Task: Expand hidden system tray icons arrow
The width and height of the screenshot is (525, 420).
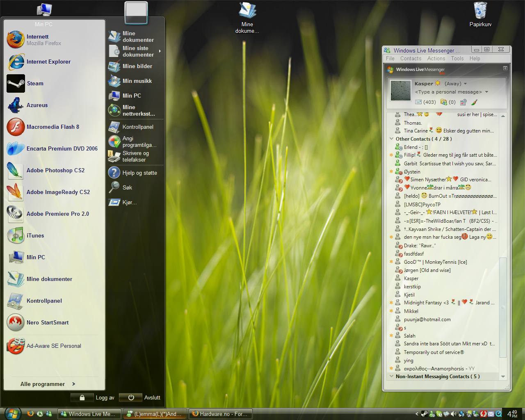Action: point(417,414)
